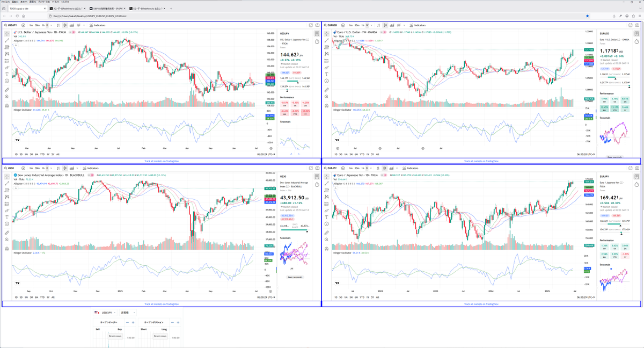Switch to TODO supply a title tab
Viewport: 644px width, 348px height.
tap(27, 9)
